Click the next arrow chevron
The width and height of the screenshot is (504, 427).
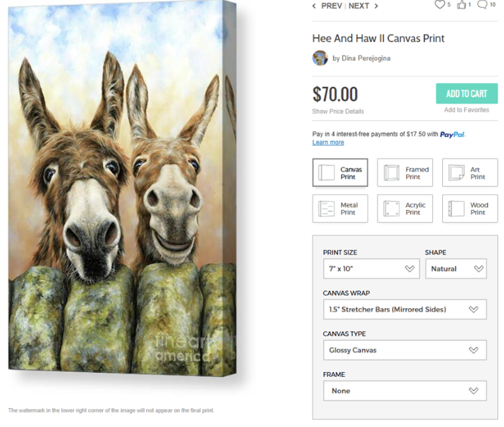point(376,6)
